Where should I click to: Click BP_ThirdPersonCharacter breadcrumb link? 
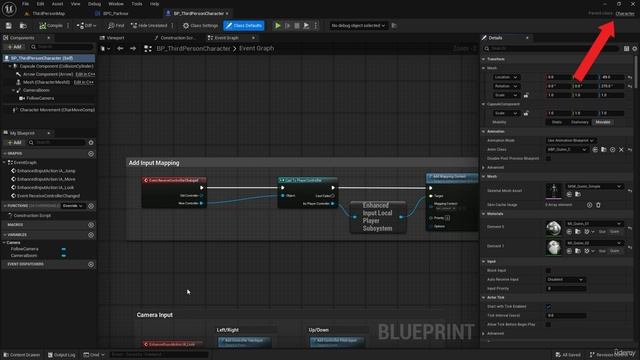pyautogui.click(x=193, y=49)
